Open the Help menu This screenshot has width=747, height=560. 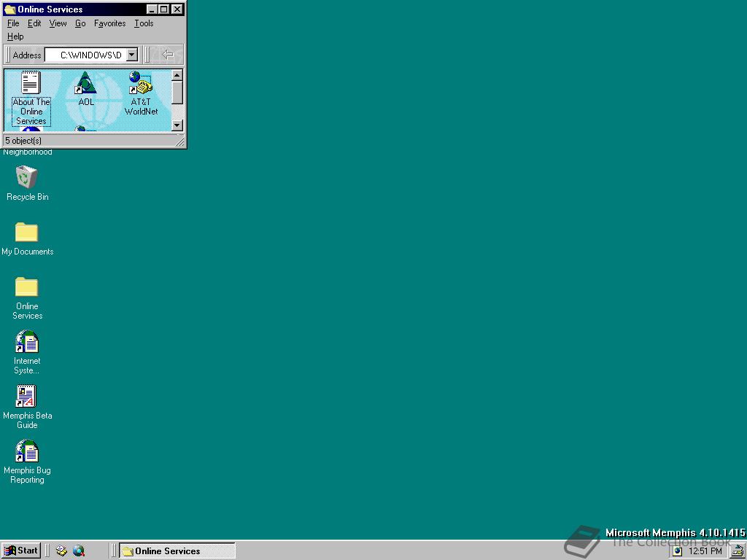tap(15, 36)
